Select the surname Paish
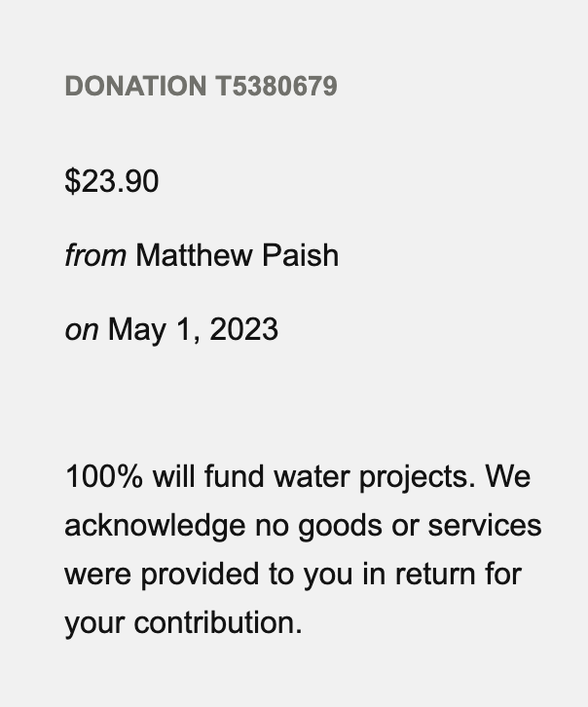 (x=300, y=255)
